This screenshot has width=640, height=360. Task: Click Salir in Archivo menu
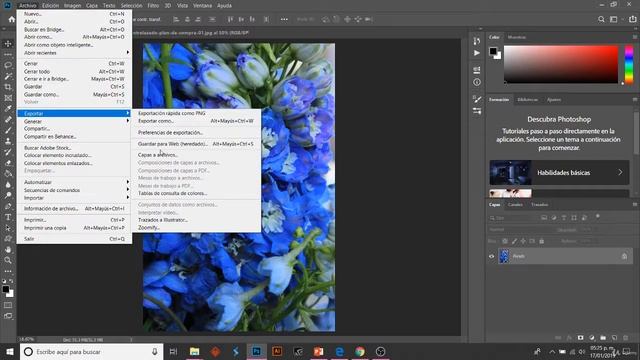[x=74, y=239]
